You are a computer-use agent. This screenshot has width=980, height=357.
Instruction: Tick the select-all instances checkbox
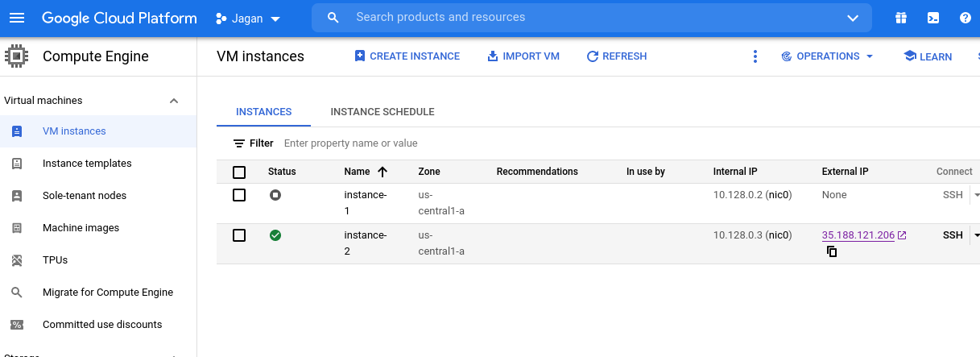(239, 172)
